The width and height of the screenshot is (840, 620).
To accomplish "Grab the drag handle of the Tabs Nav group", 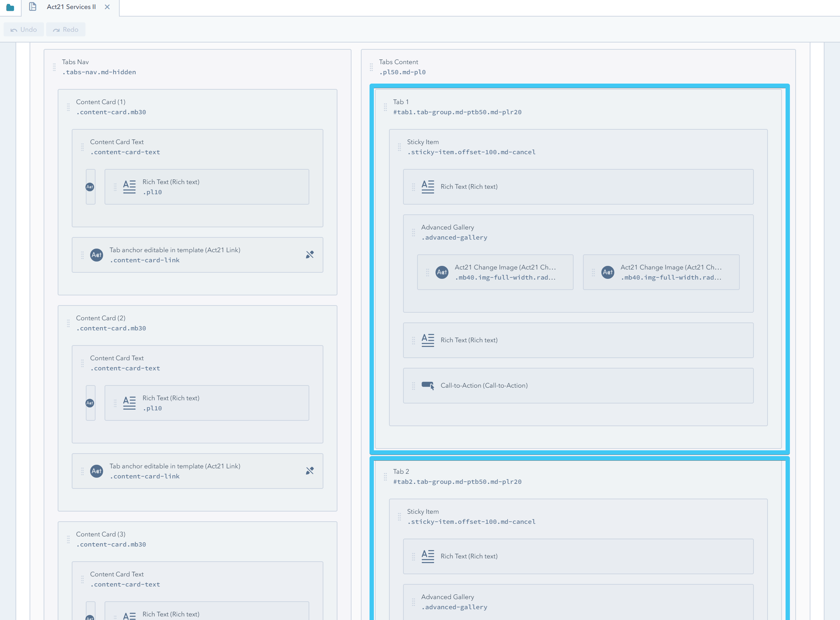I will [x=54, y=68].
